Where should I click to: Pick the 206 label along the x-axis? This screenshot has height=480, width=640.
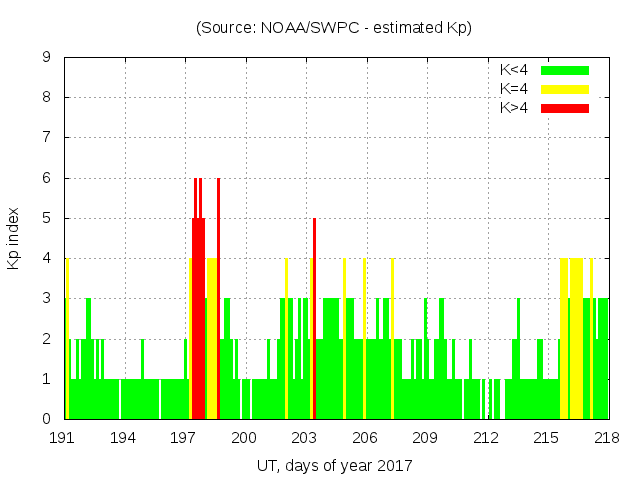[366, 438]
